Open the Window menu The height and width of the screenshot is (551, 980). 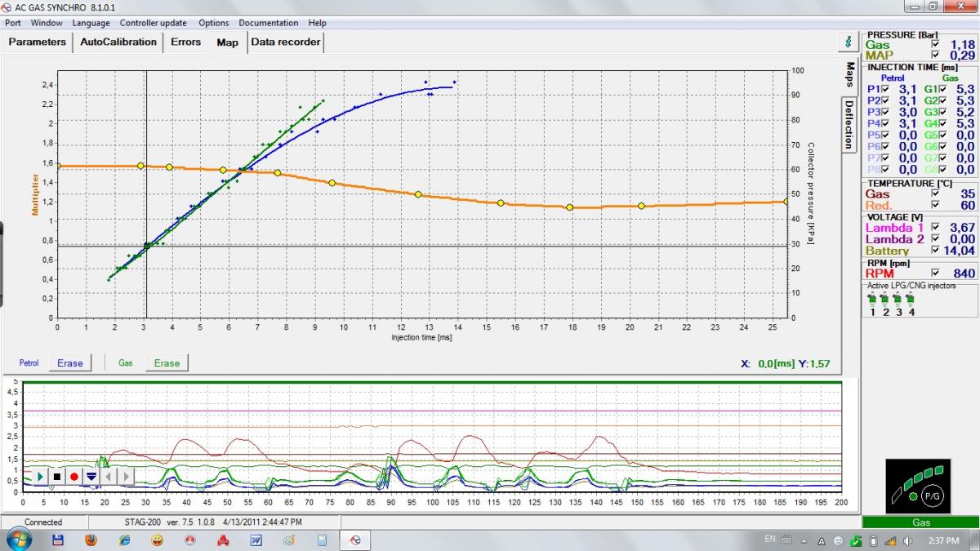point(47,23)
